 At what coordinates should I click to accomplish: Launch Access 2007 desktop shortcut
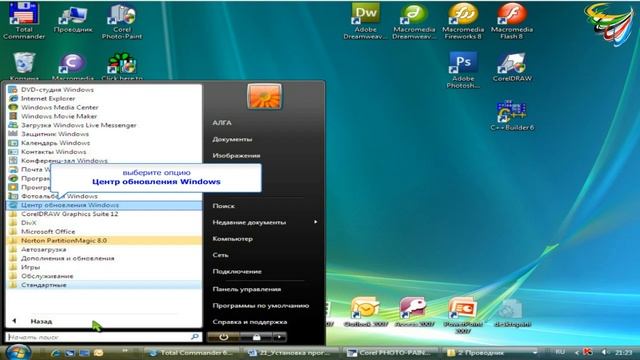(414, 312)
